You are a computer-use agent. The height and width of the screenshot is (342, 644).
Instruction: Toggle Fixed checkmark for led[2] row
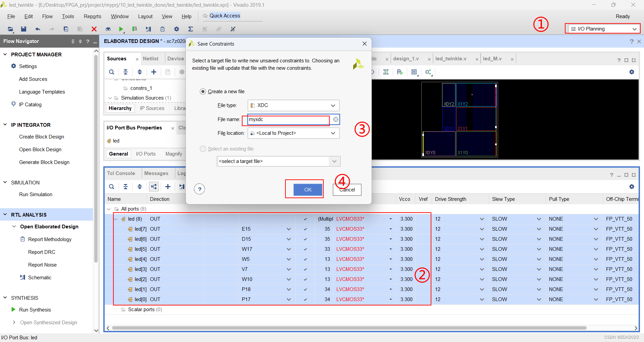pyautogui.click(x=305, y=280)
